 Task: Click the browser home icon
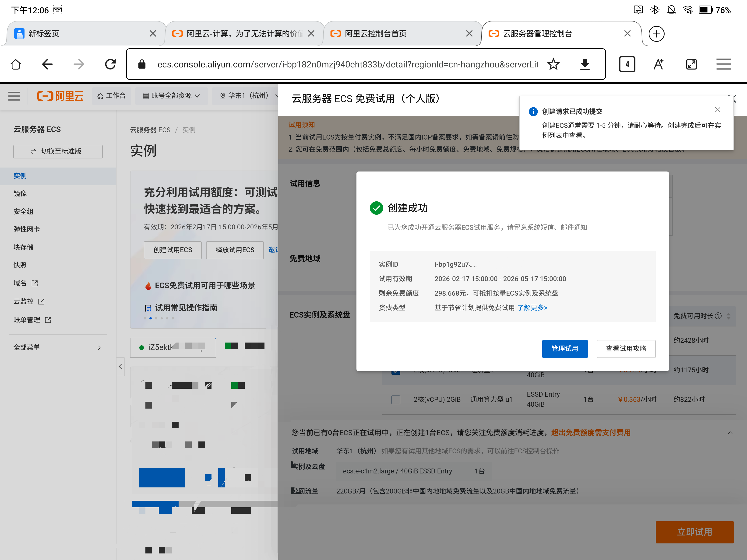[16, 64]
